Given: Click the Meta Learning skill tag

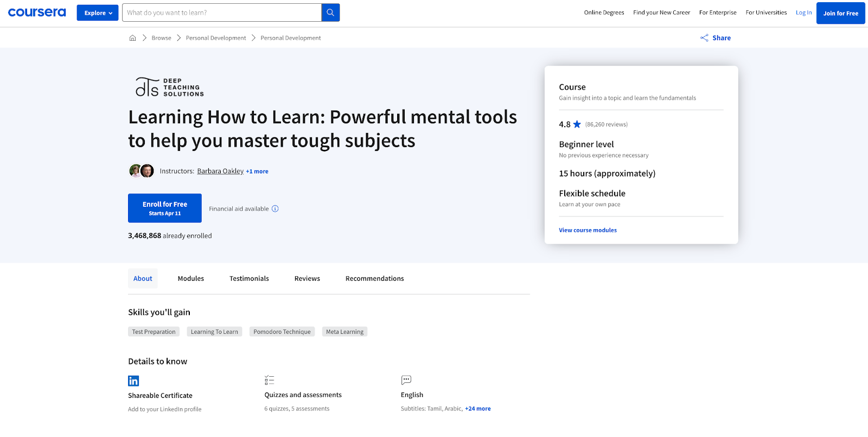Looking at the screenshot, I should point(344,332).
